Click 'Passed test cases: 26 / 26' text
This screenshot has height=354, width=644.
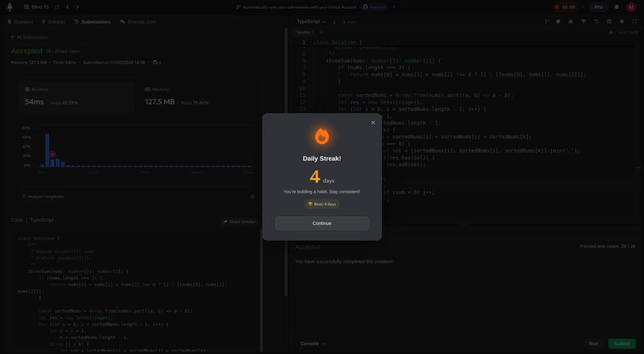click(x=608, y=247)
